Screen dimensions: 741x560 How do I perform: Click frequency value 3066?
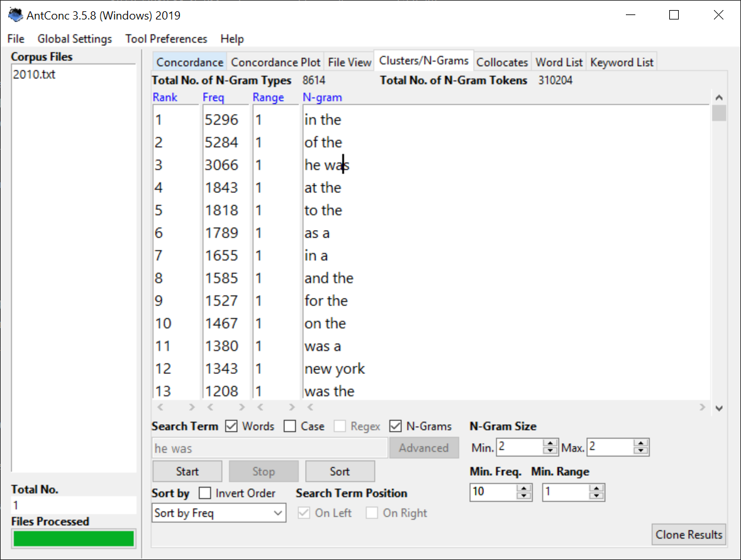point(221,165)
